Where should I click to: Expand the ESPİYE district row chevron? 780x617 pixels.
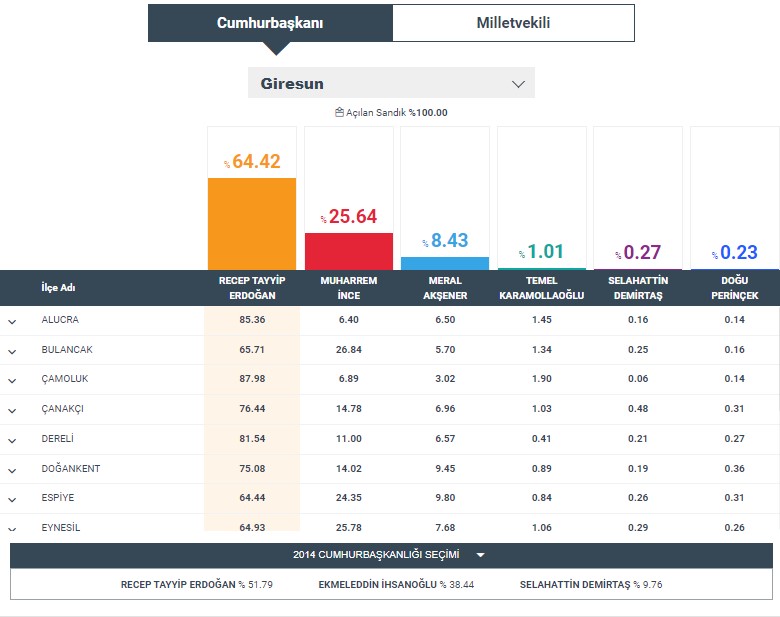(13, 499)
